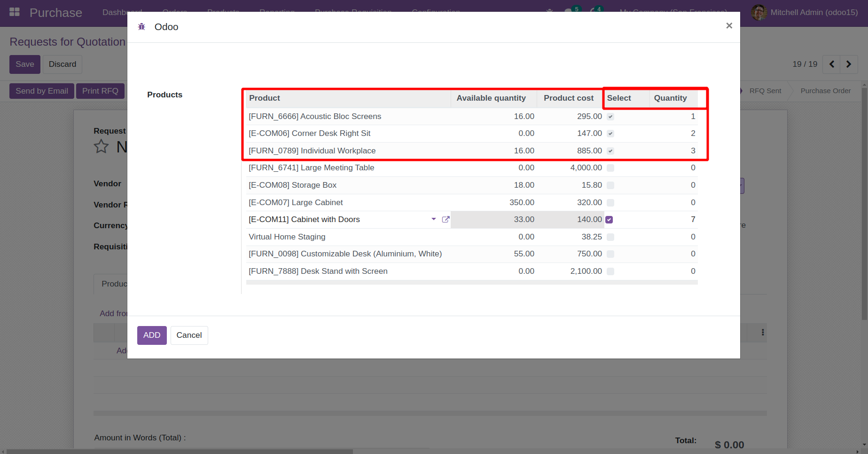Viewport: 868px width, 454px height.
Task: Check Select box for Desk Stand with Screen
Action: tap(610, 271)
